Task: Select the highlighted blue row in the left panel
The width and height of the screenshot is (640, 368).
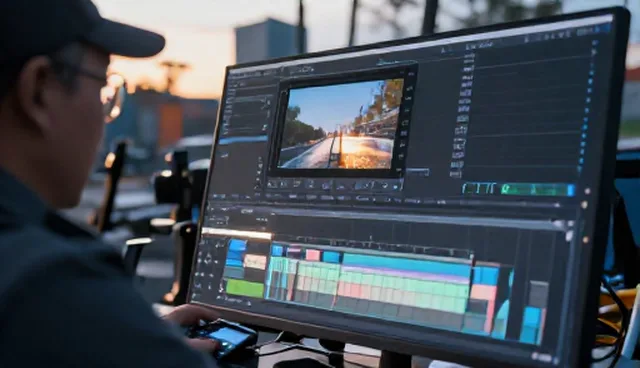Action: 243,140
